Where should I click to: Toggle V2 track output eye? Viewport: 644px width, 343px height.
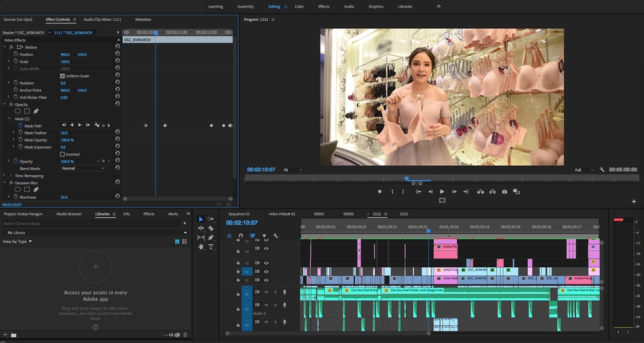[x=266, y=272]
